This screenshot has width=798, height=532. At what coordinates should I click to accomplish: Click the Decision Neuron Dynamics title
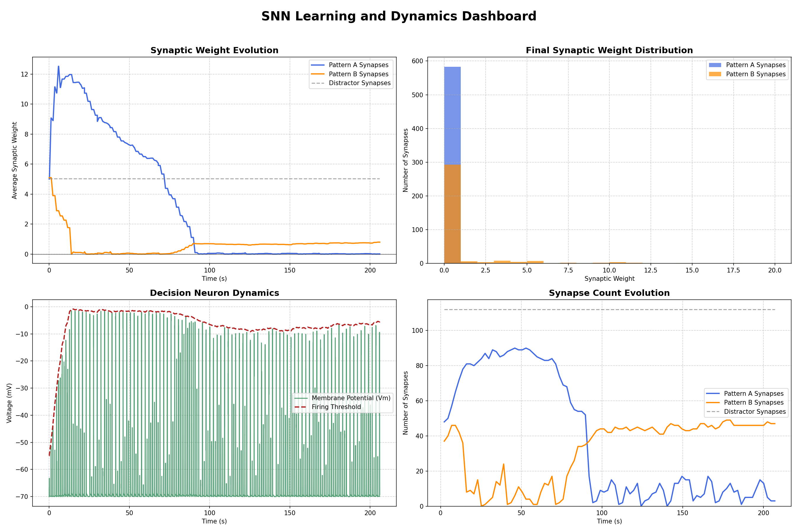215,293
